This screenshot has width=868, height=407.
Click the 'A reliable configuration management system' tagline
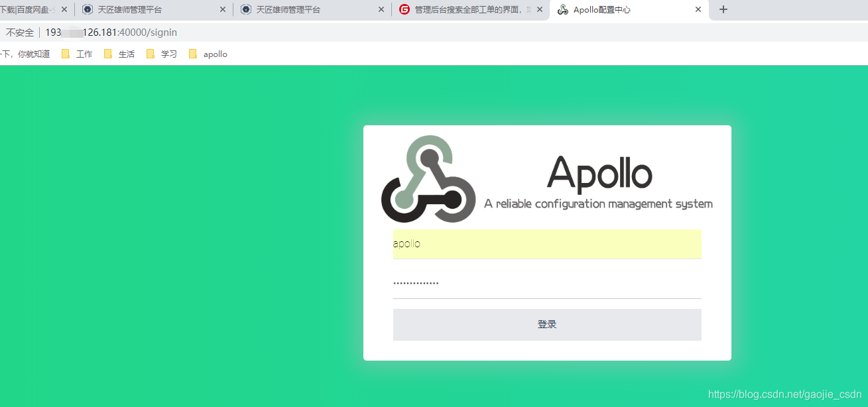point(598,204)
